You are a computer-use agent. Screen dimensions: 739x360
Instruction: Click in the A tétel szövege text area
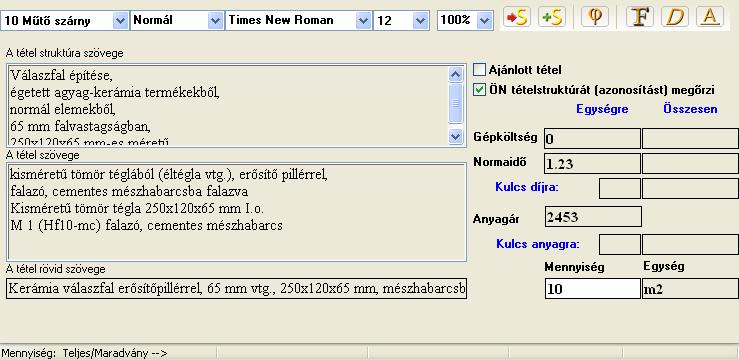(237, 212)
